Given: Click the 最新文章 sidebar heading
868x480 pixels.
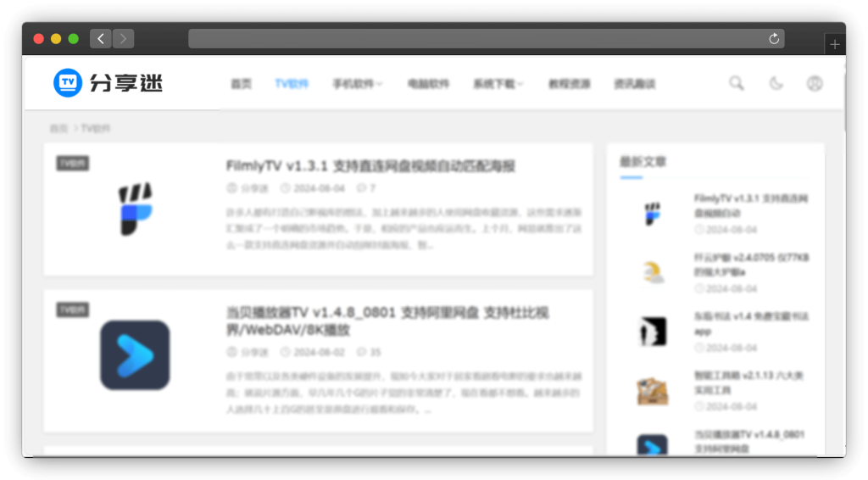Looking at the screenshot, I should 643,162.
